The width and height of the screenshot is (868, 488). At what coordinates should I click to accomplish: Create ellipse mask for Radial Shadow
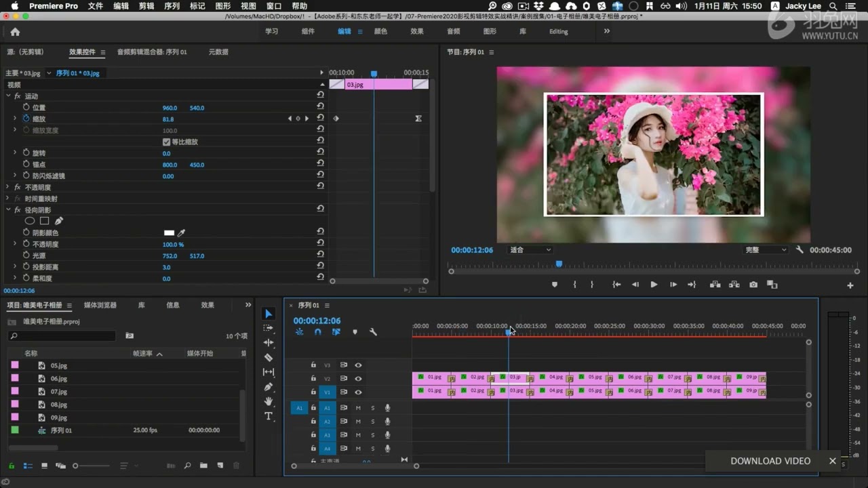click(30, 221)
